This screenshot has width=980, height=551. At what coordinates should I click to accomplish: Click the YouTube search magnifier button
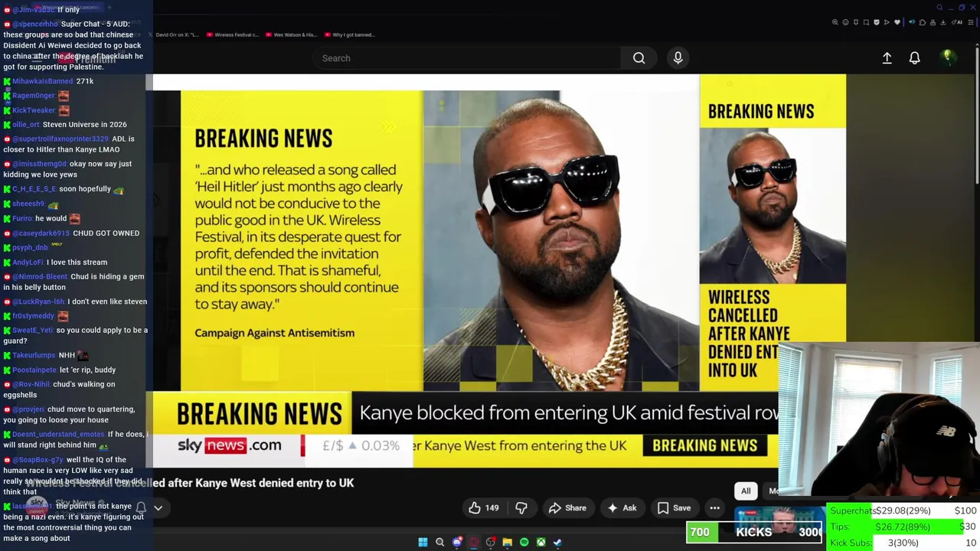(x=639, y=58)
